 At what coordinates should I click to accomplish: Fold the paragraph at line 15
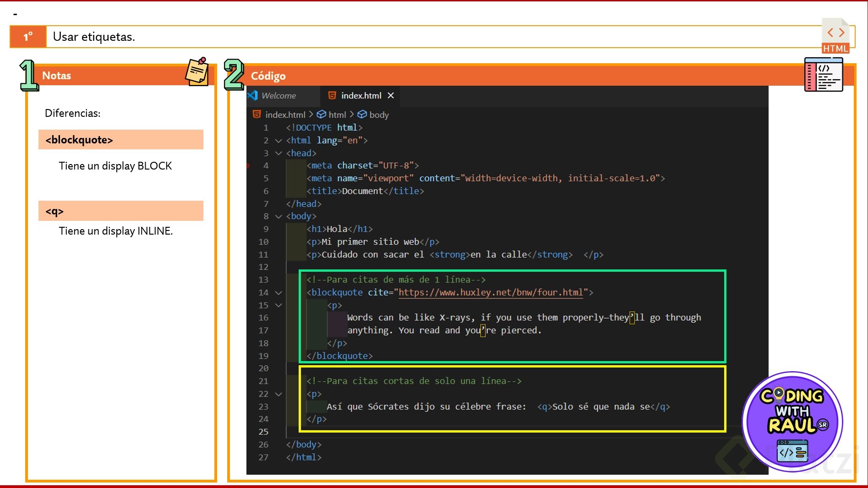click(278, 305)
